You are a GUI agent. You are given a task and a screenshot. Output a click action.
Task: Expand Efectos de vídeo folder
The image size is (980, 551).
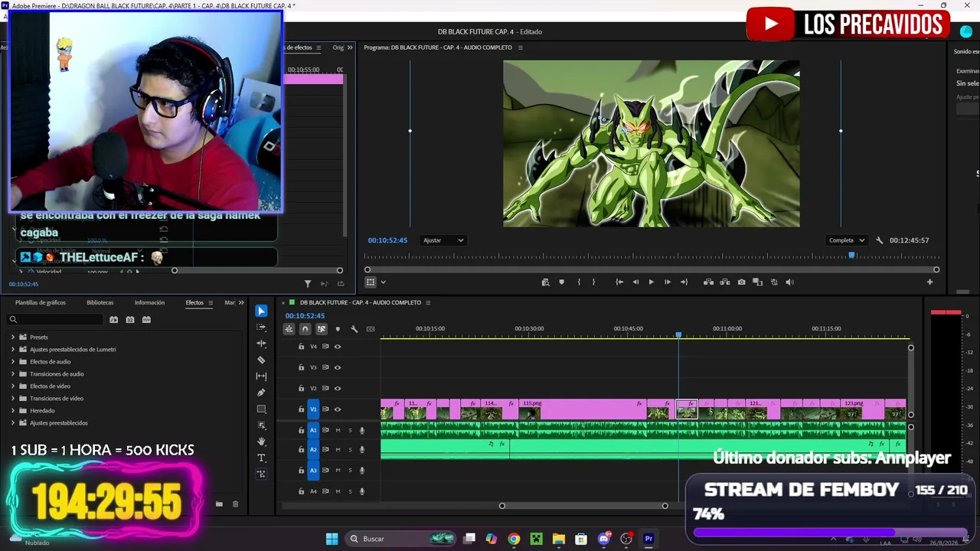pyautogui.click(x=12, y=386)
